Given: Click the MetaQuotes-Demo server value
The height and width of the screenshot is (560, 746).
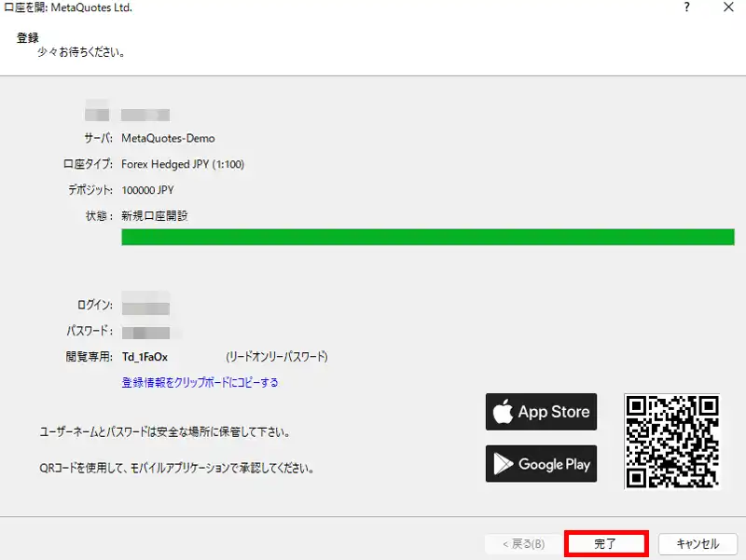Looking at the screenshot, I should click(x=168, y=138).
